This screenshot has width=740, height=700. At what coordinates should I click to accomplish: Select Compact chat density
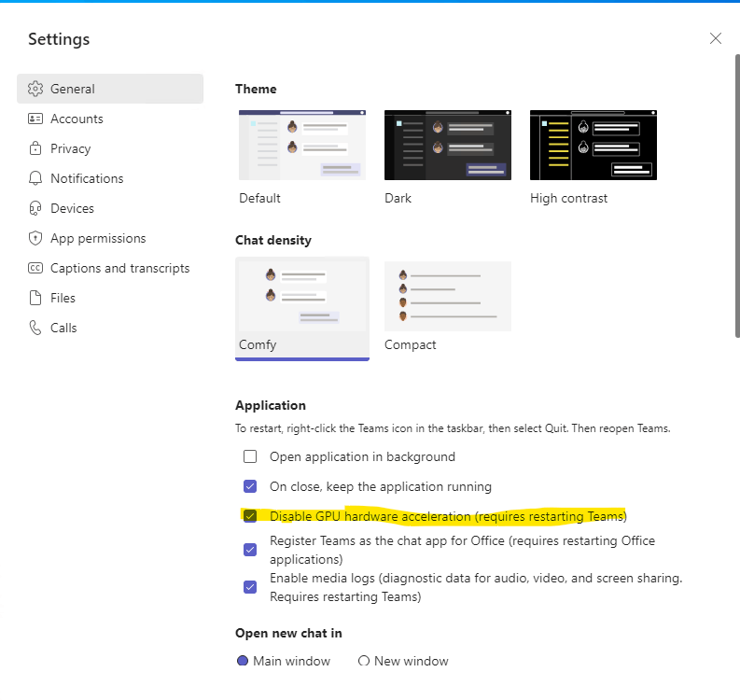click(447, 296)
